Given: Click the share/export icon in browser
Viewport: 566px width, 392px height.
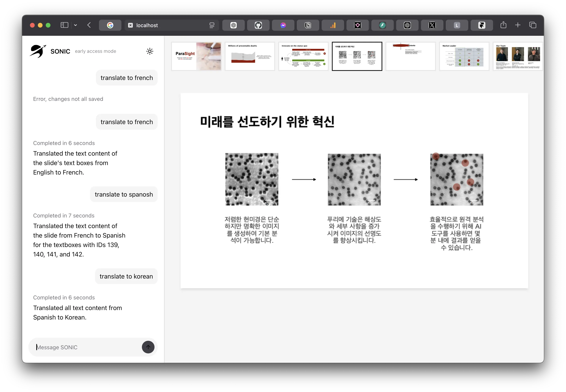Looking at the screenshot, I should pyautogui.click(x=504, y=25).
